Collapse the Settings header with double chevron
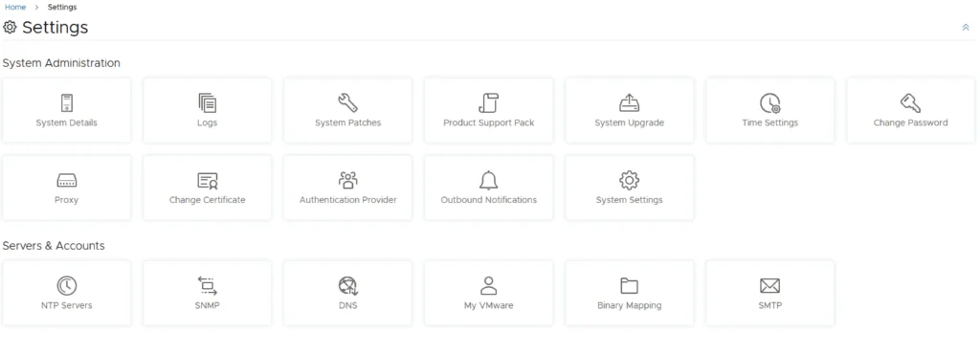Screen dimensions: 980x355 966,28
